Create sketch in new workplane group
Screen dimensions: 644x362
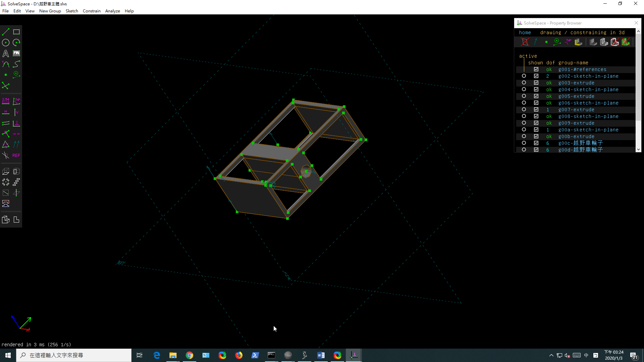click(x=6, y=193)
